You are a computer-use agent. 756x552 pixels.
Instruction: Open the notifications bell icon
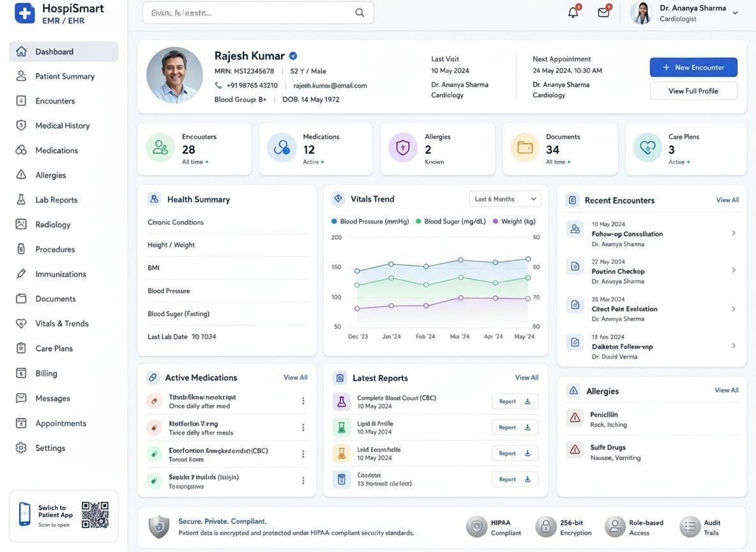(x=573, y=12)
